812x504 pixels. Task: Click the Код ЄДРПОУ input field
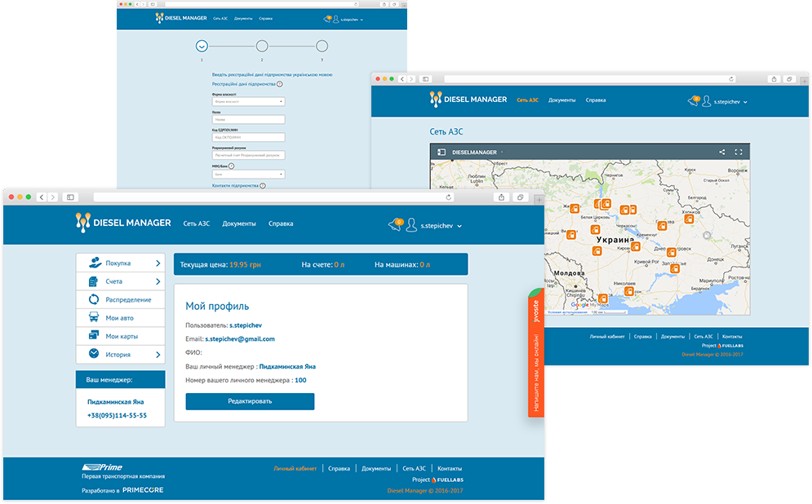[x=249, y=137]
